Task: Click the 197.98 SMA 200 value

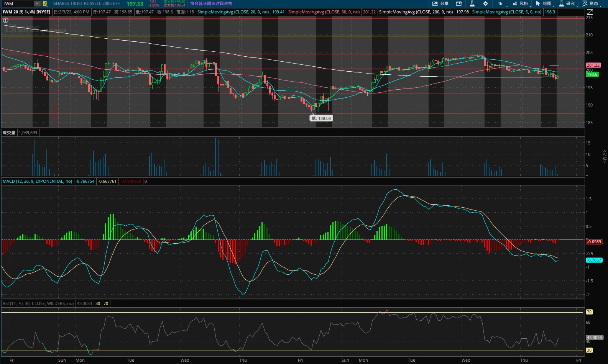Action: tap(462, 12)
